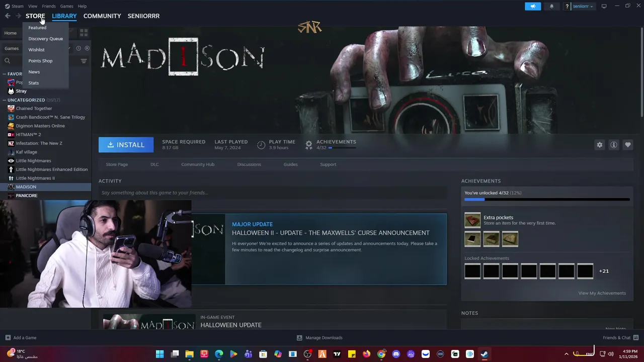
Task: Open library filter options icon
Action: click(84, 61)
